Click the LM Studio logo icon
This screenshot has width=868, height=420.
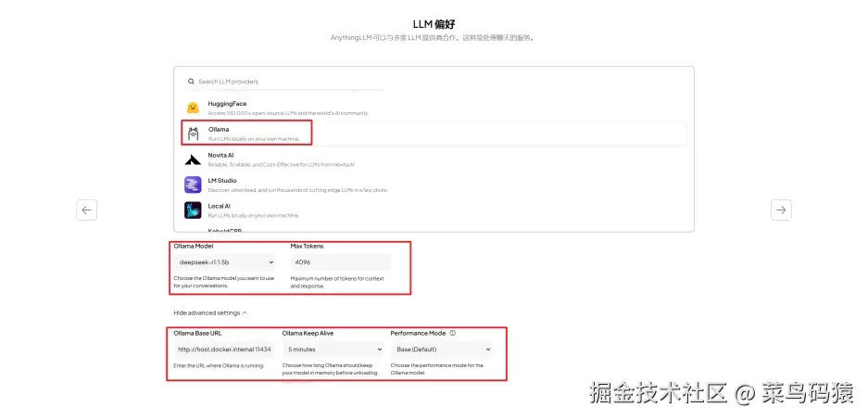pos(193,185)
